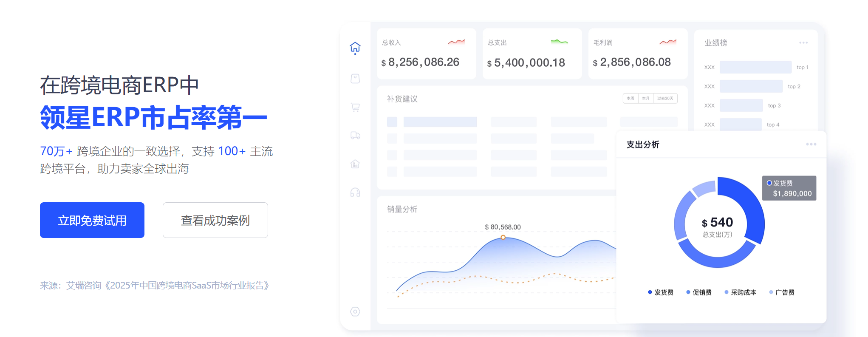
Task: Click the 支出分析 panel title
Action: pyautogui.click(x=643, y=144)
